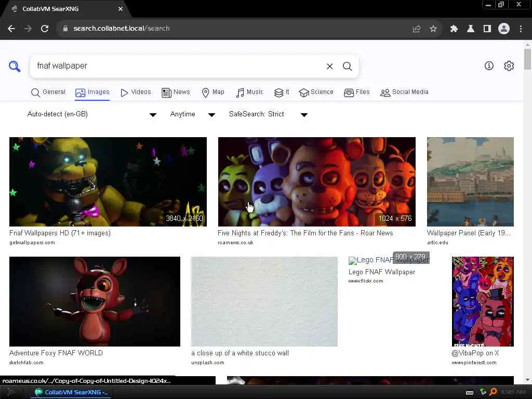
Task: Open the Map tab
Action: tap(213, 92)
